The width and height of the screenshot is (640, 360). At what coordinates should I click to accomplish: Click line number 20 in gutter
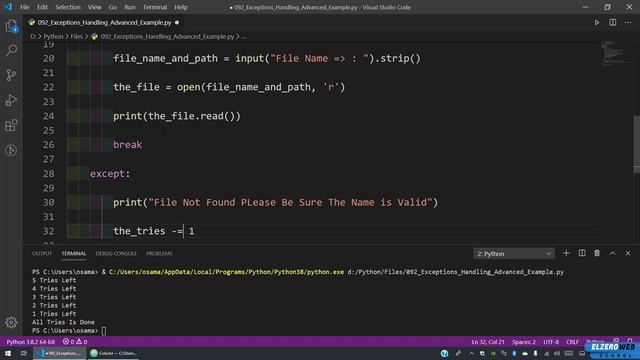click(x=48, y=59)
